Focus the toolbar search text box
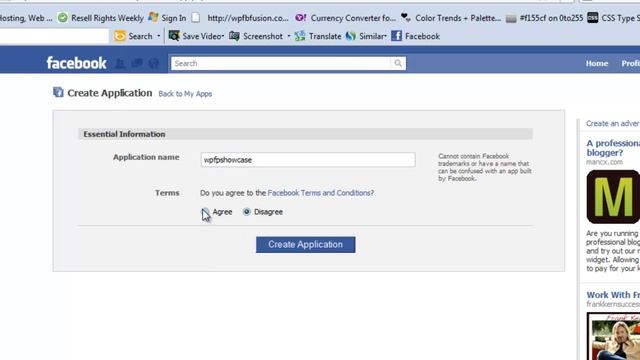The image size is (640, 360). click(x=54, y=36)
